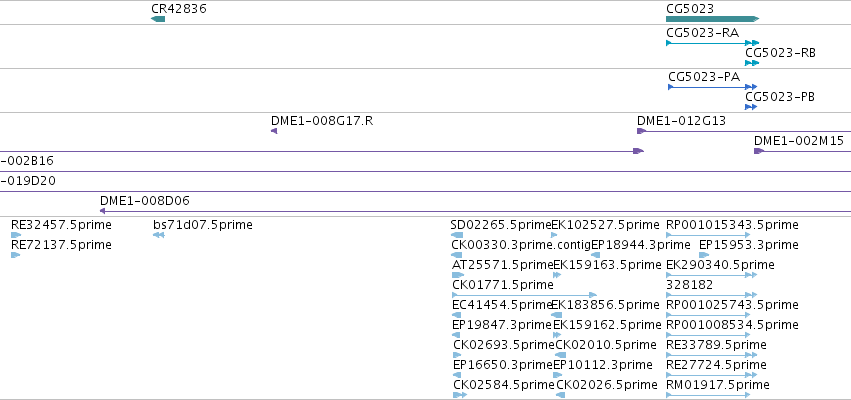Click the RE32457.5prime EST glyph
The width and height of the screenshot is (851, 400).
16,235
